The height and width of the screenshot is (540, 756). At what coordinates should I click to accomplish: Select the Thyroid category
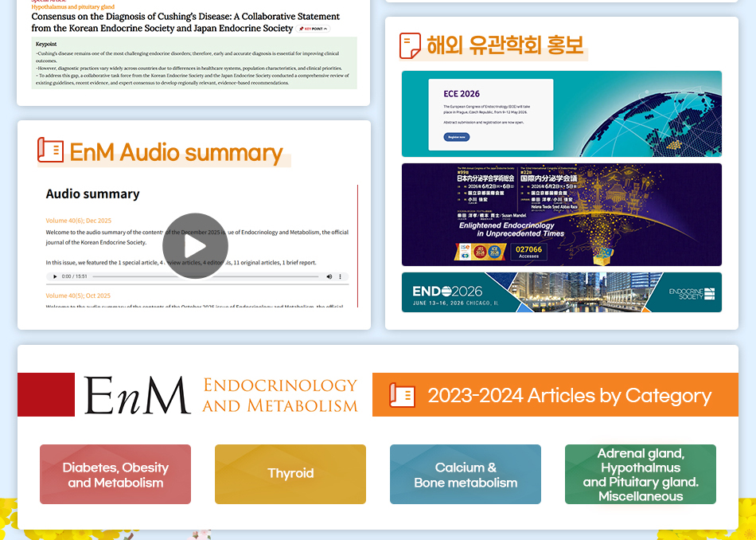pos(290,475)
